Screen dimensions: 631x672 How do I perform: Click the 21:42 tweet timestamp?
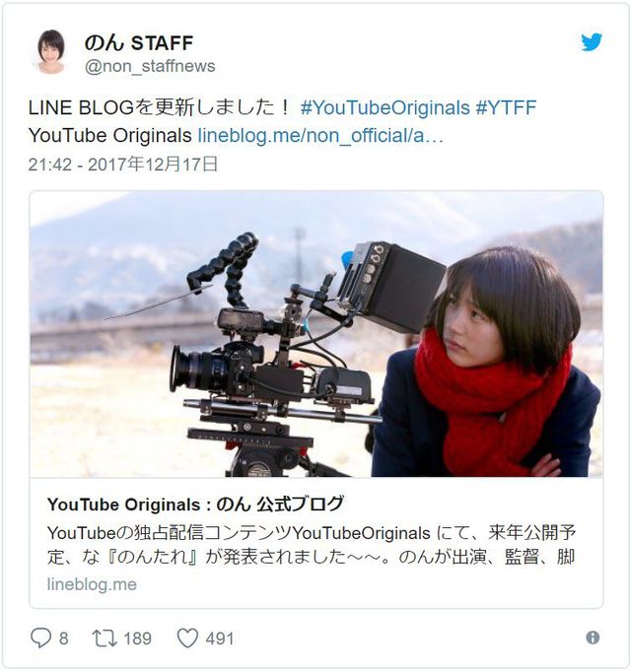tap(123, 165)
